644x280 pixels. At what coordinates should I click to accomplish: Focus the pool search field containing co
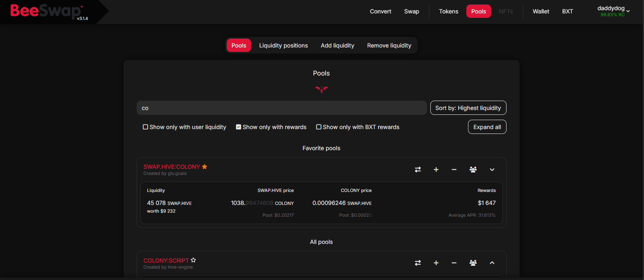[281, 108]
